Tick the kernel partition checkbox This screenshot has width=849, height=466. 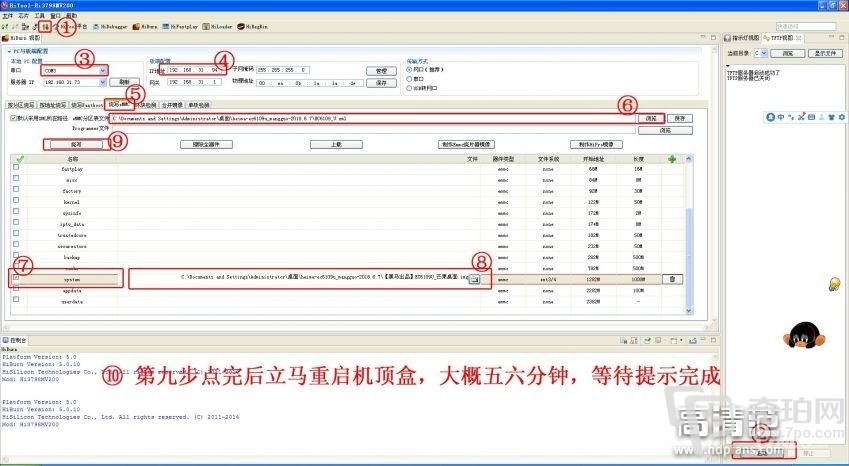16,200
